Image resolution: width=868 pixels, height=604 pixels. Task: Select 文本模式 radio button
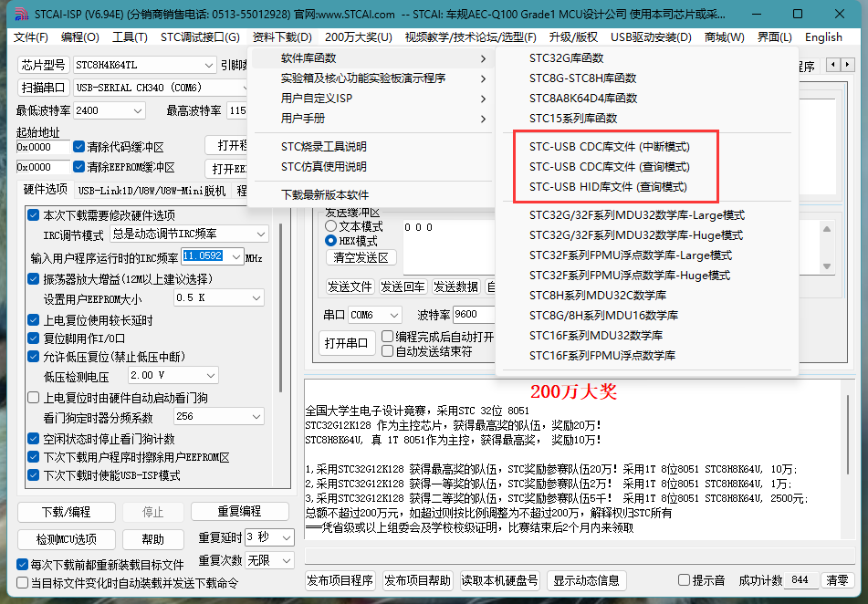330,226
